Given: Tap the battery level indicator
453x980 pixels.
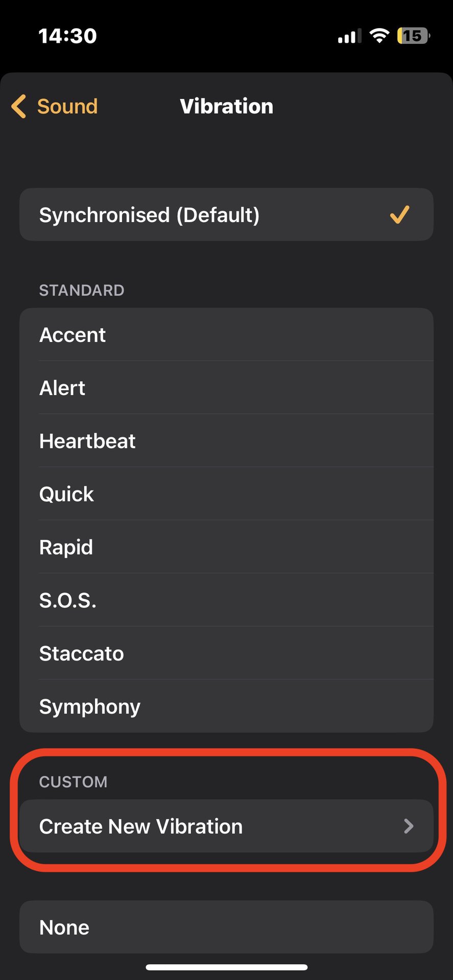Looking at the screenshot, I should 413,36.
